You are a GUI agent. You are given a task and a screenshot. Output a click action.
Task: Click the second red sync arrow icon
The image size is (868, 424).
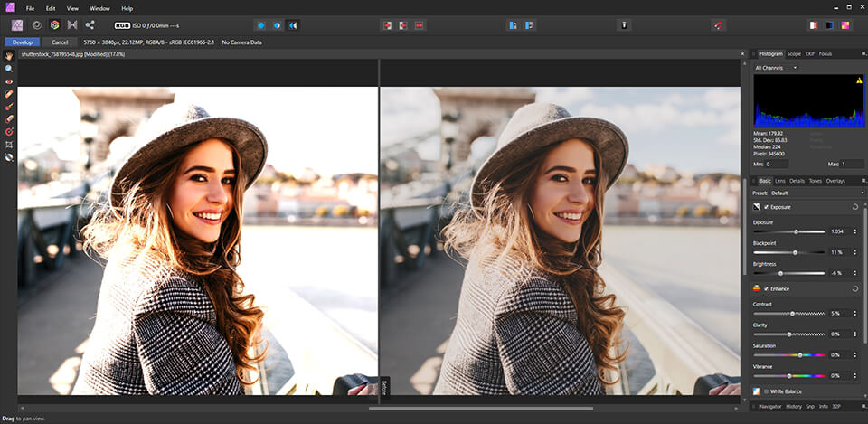coord(403,25)
